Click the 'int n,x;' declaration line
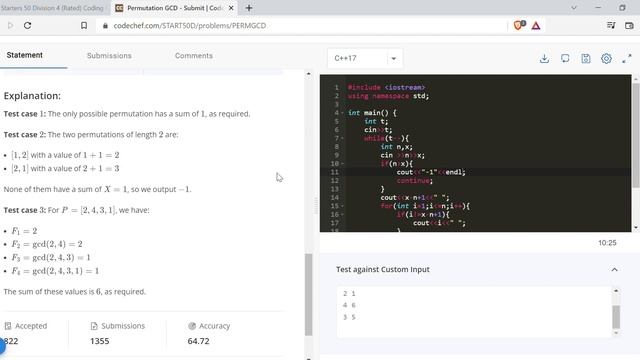 pos(396,147)
